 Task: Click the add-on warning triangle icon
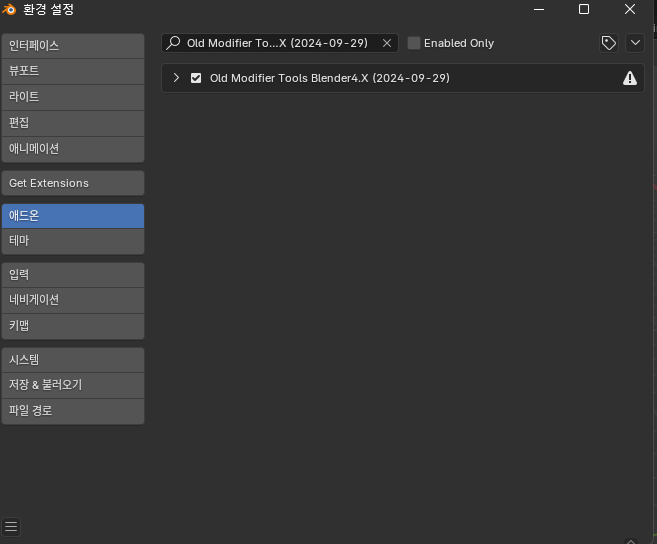pyautogui.click(x=630, y=78)
